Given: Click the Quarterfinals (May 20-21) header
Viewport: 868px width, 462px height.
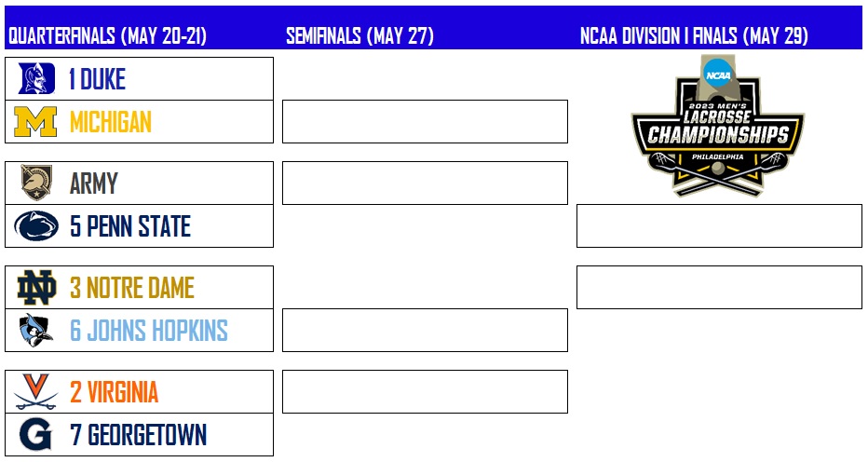Looking at the screenshot, I should point(107,36).
